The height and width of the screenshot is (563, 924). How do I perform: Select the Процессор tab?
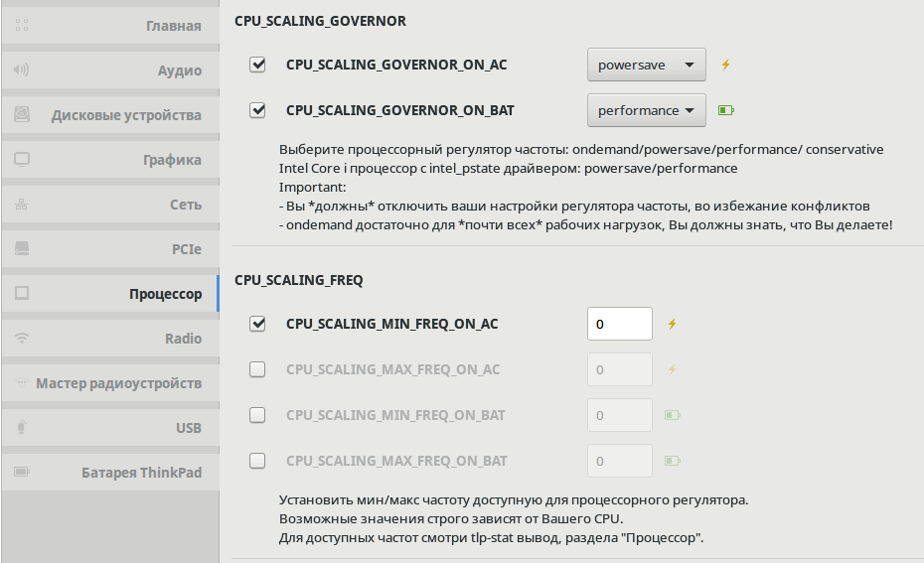(x=110, y=293)
